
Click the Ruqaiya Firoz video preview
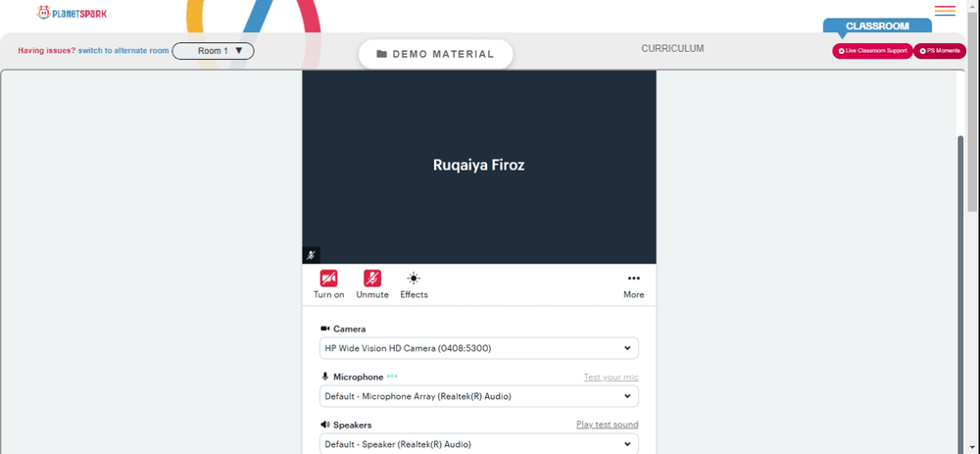pyautogui.click(x=479, y=167)
